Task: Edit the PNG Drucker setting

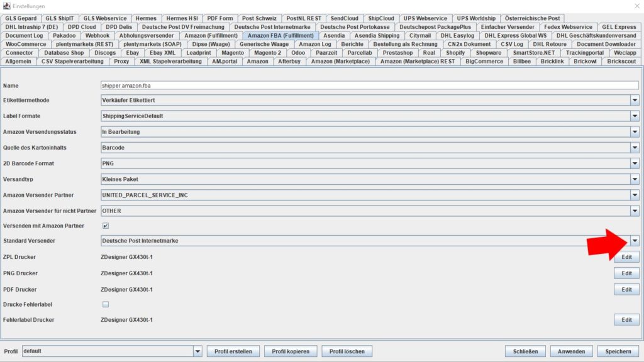Action: (626, 273)
